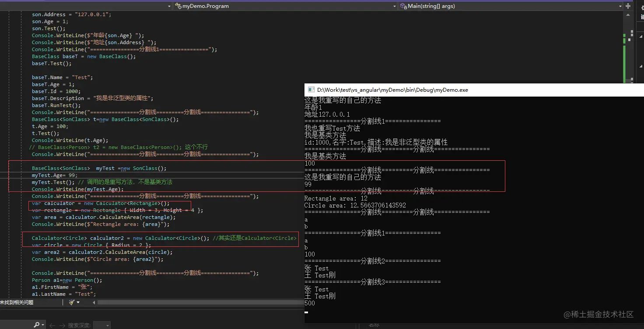Click code line son.Test();
Image resolution: width=644 pixels, height=329 pixels.
[49, 28]
